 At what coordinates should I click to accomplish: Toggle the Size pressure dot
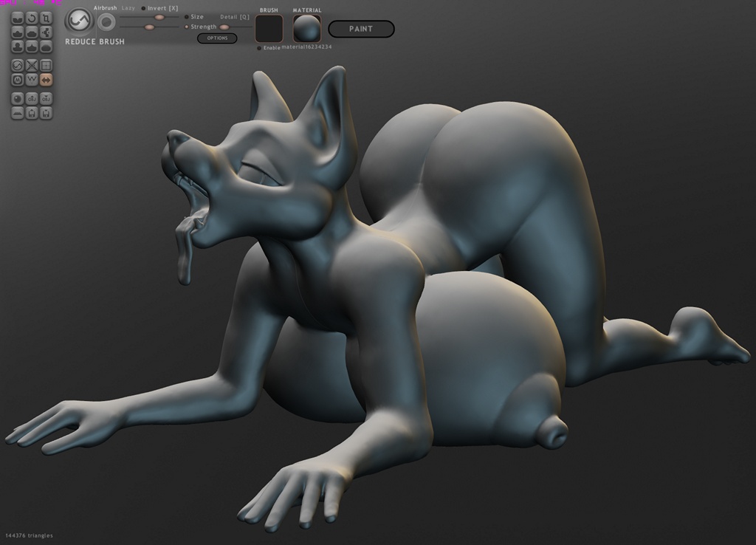187,17
